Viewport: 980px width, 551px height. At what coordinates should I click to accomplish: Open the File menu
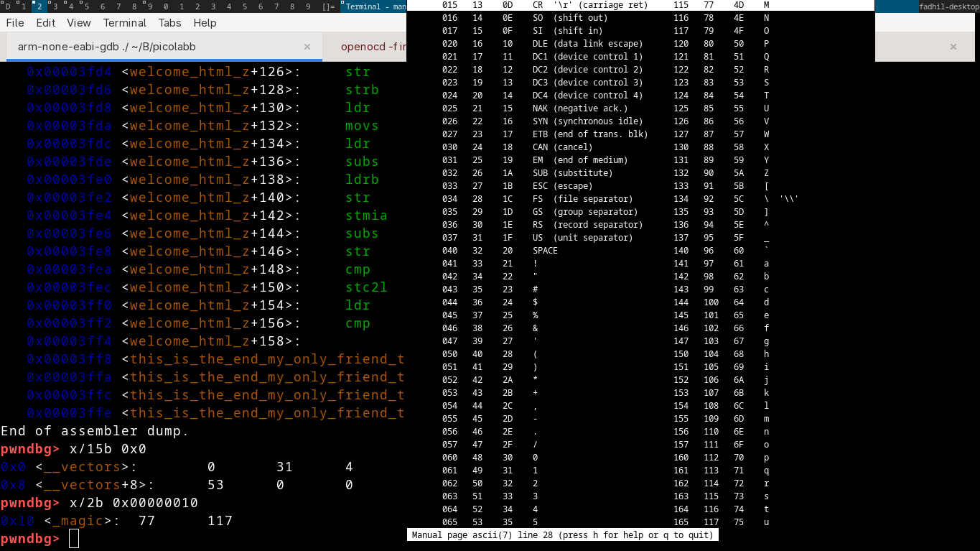tap(15, 23)
